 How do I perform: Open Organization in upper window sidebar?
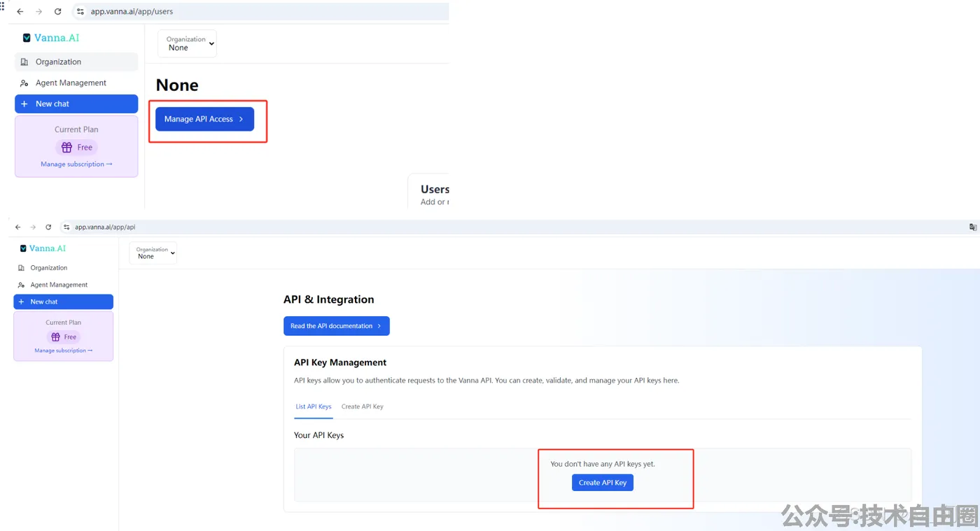click(x=76, y=62)
